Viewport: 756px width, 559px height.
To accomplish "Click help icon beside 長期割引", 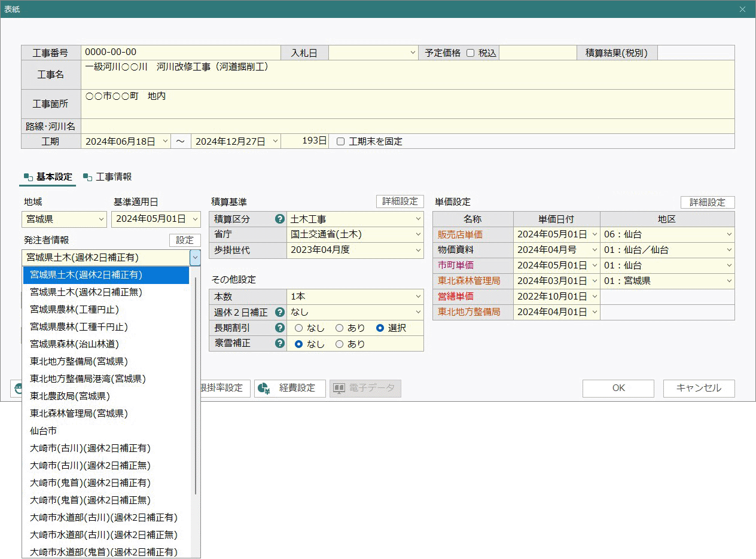I will (x=279, y=328).
